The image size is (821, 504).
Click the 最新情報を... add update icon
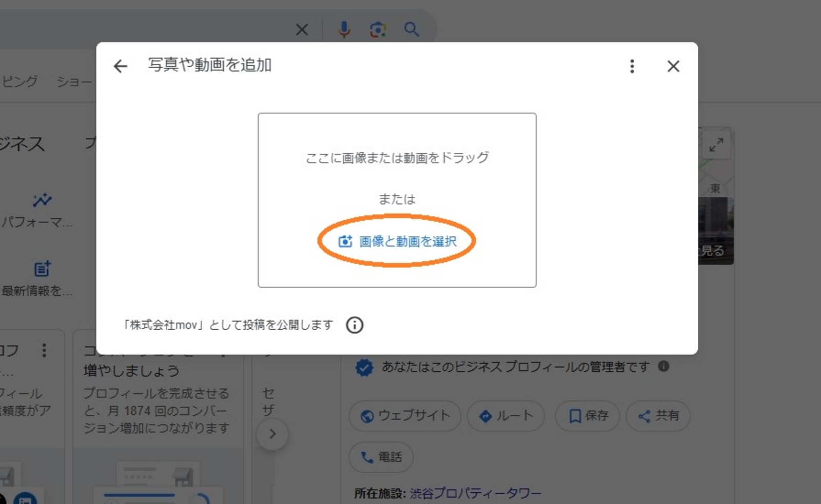(x=42, y=268)
